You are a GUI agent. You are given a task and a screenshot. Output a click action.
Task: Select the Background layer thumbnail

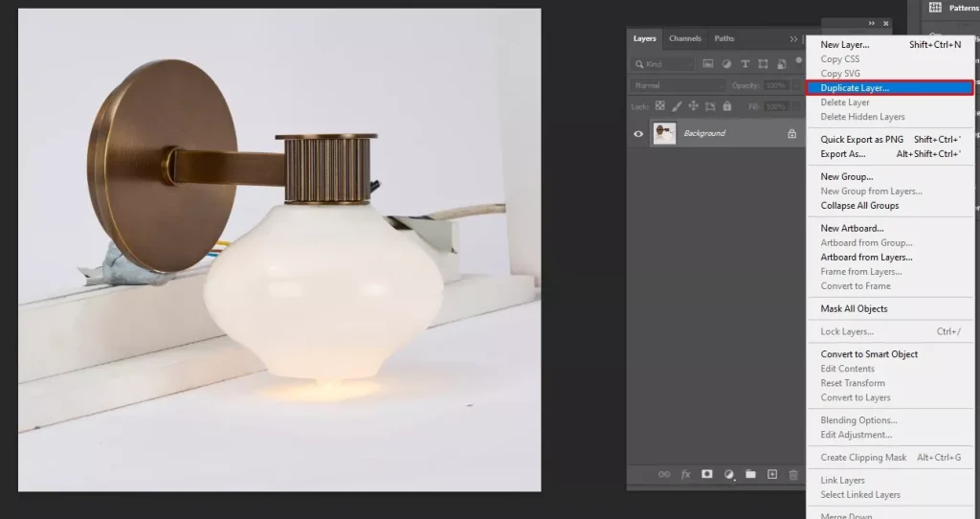(x=664, y=133)
